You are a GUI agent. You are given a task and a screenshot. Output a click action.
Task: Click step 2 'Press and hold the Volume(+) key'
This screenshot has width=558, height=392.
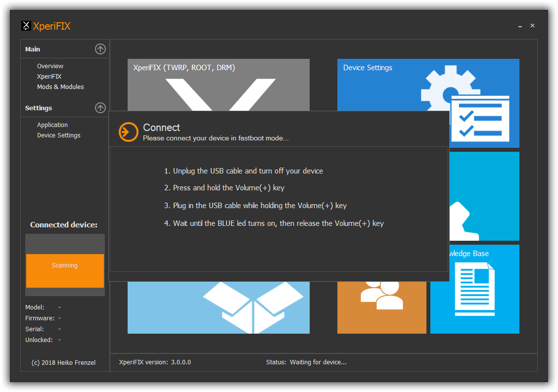(x=224, y=188)
